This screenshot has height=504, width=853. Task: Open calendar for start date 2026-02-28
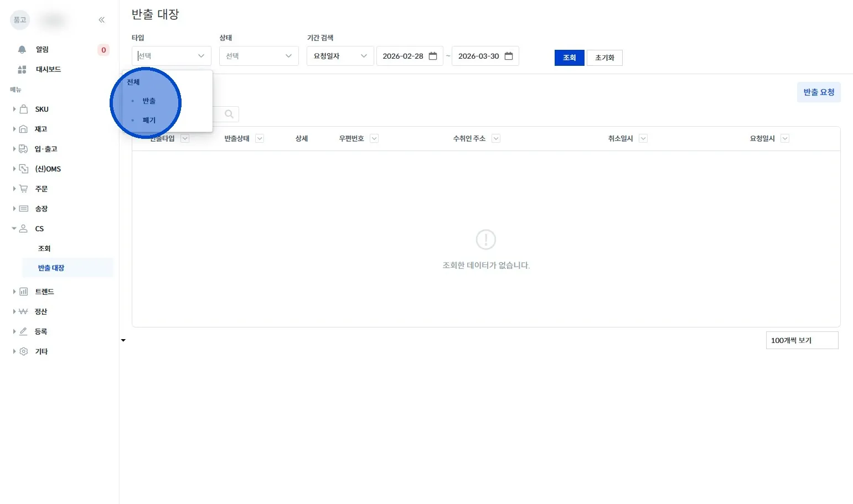433,56
